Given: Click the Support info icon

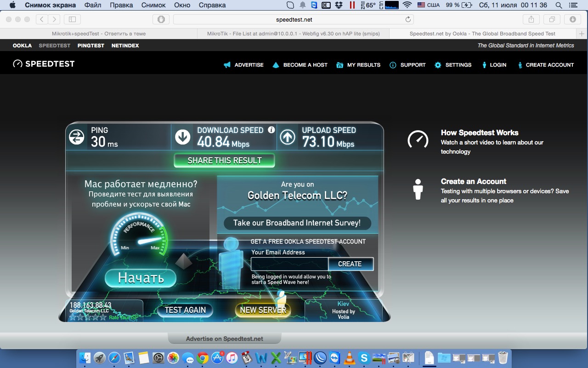Looking at the screenshot, I should (x=393, y=65).
